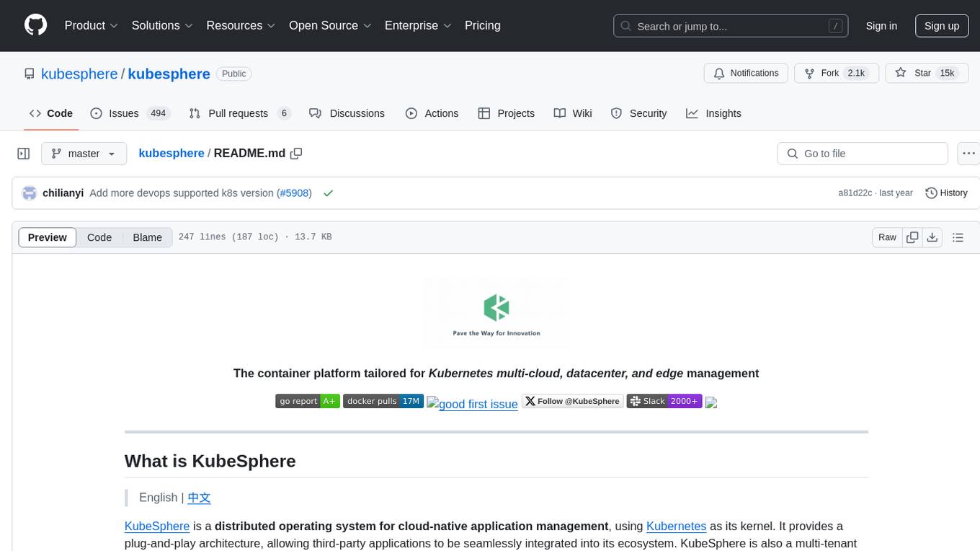Focus the Go to file field
980x551 pixels.
(863, 154)
